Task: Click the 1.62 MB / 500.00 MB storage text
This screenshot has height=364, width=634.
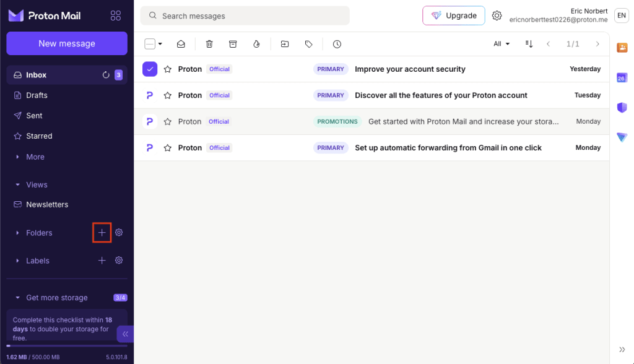Action: (x=33, y=357)
